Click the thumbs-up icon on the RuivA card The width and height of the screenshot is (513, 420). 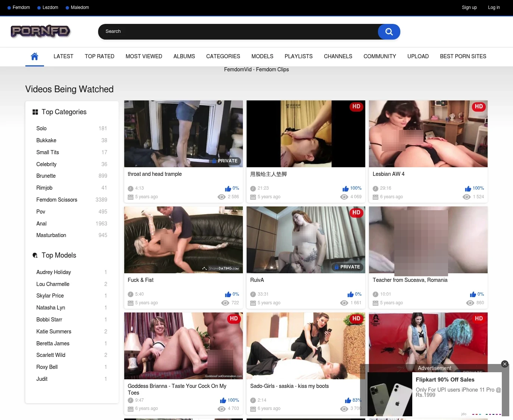(x=350, y=295)
